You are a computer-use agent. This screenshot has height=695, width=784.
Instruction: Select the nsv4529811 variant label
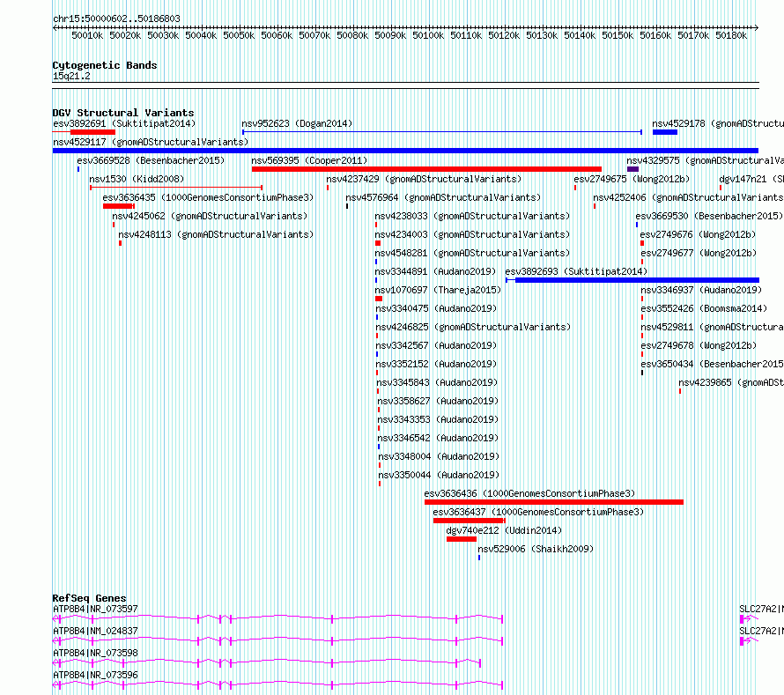(712, 327)
